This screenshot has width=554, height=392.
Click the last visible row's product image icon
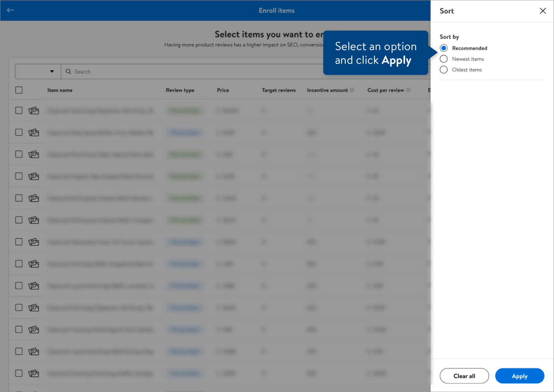tap(34, 373)
